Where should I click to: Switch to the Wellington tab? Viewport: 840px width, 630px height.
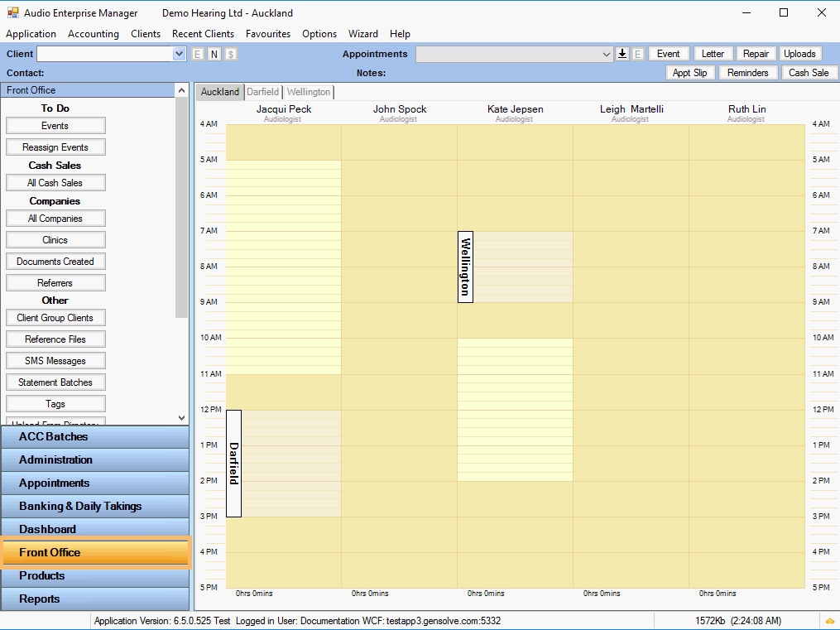point(309,92)
